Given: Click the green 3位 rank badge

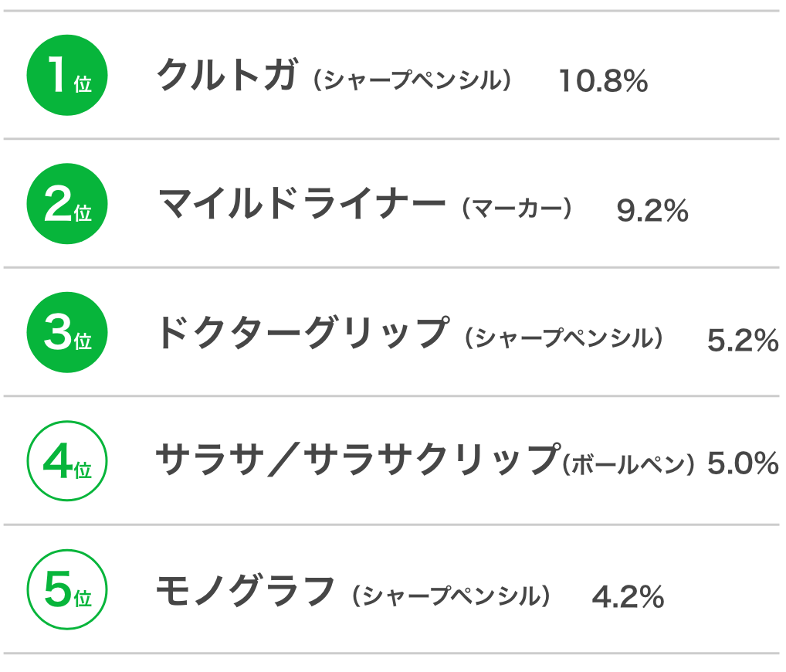Looking at the screenshot, I should [x=67, y=332].
